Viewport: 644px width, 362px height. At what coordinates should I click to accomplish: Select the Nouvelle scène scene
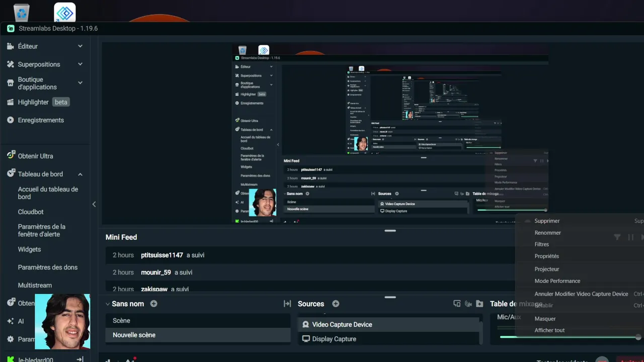[198, 335]
